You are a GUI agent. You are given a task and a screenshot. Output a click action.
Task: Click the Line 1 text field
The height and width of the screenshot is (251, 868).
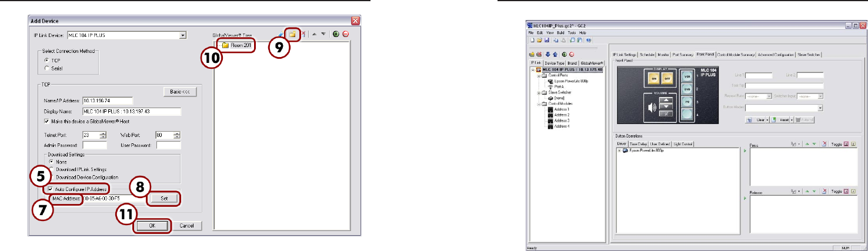(759, 75)
